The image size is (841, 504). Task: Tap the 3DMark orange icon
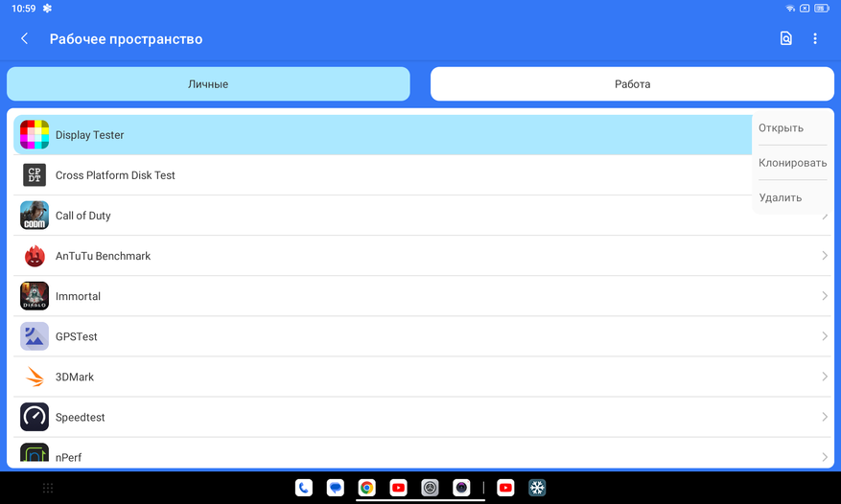[x=35, y=377]
